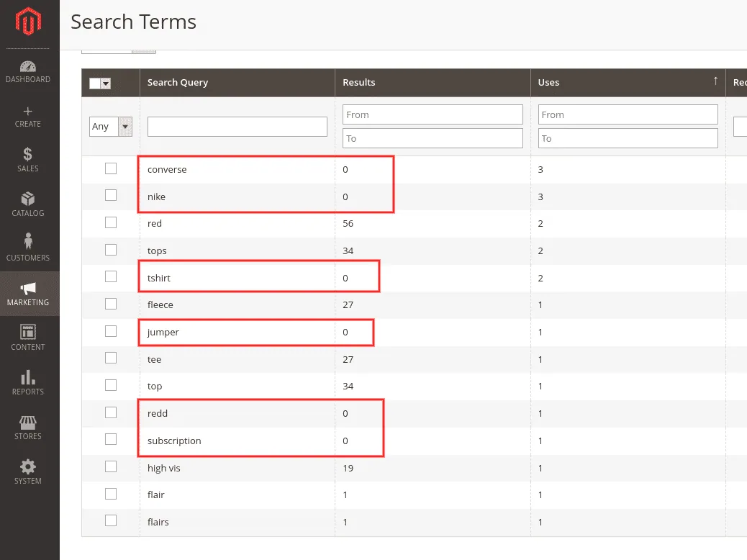Tick the checkbox for tee row
This screenshot has width=747, height=560.
tap(111, 358)
